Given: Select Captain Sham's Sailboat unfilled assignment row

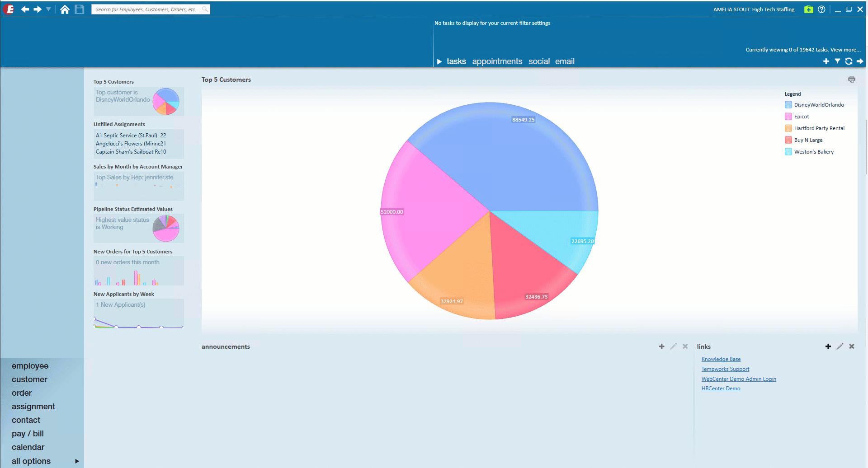Looking at the screenshot, I should (131, 152).
